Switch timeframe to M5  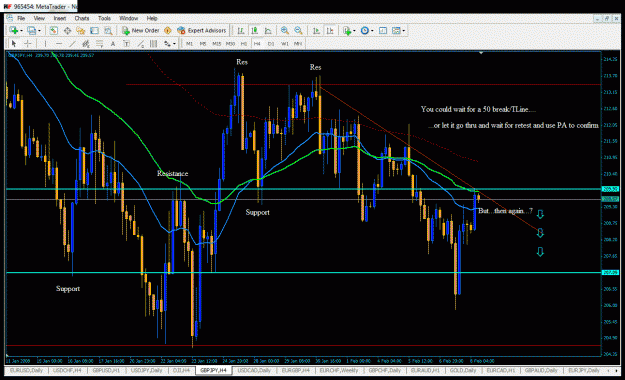(203, 43)
